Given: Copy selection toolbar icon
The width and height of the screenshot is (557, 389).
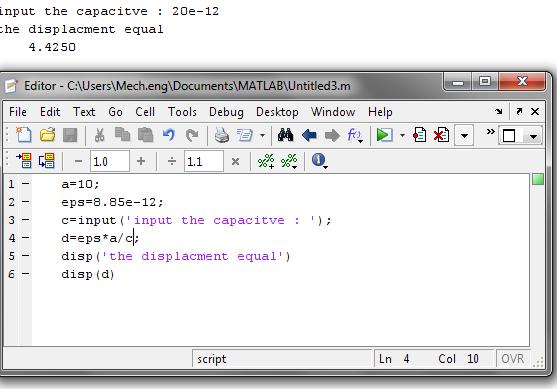Looking at the screenshot, I should point(123,135).
